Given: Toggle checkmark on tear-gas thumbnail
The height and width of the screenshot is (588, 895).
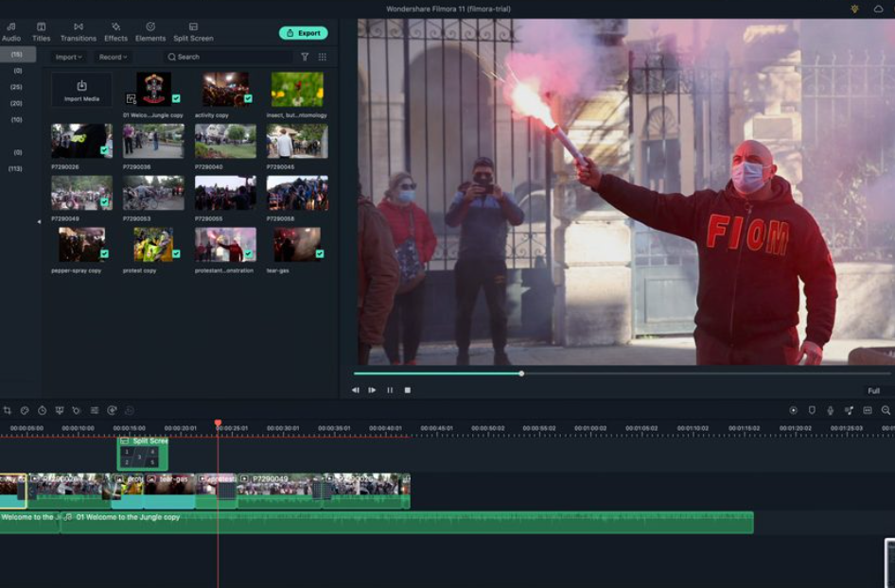Looking at the screenshot, I should pos(320,253).
